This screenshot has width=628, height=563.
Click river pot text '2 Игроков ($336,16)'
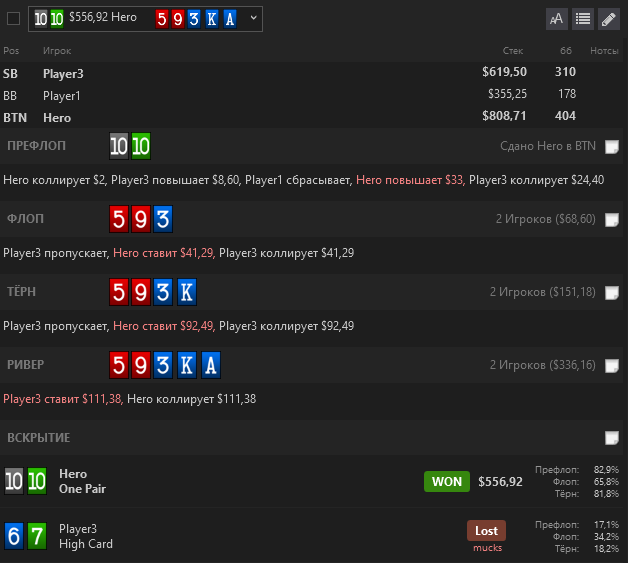click(x=543, y=365)
